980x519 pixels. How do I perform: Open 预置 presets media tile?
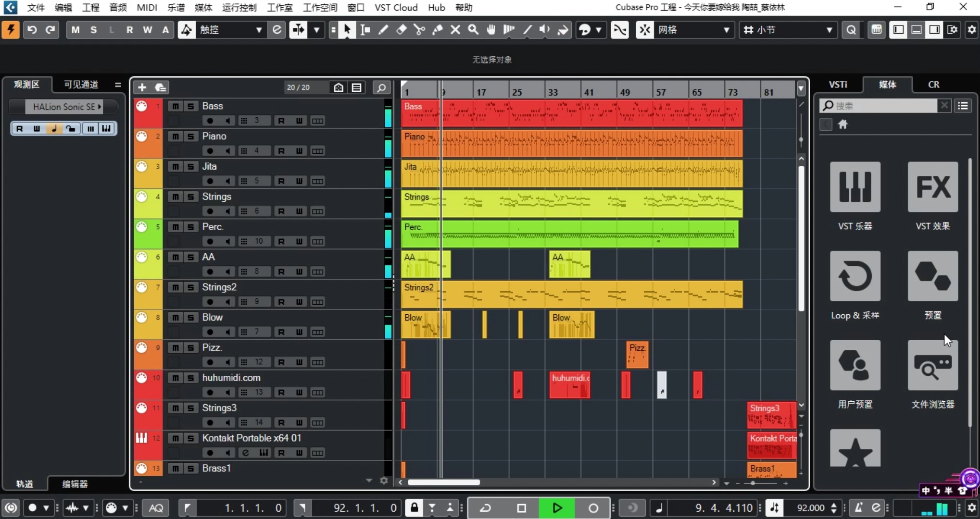[933, 276]
